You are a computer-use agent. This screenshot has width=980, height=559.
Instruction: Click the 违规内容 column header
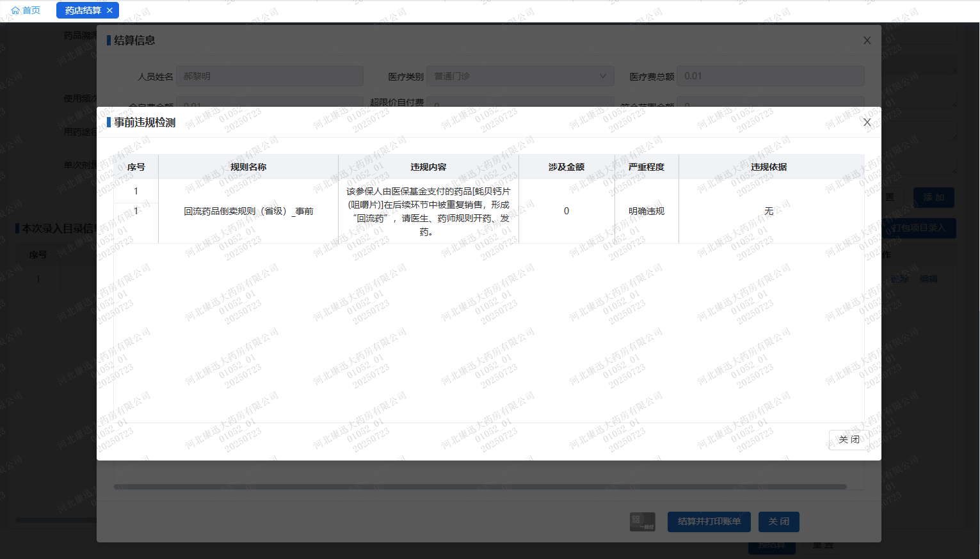pyautogui.click(x=428, y=167)
